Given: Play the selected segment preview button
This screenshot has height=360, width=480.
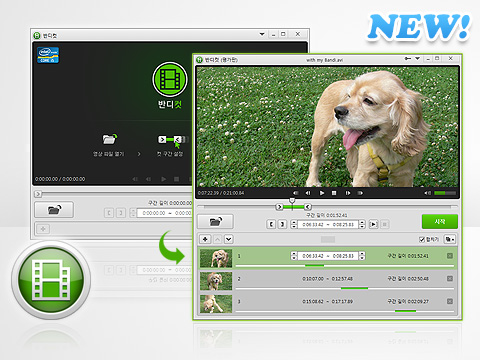Looking at the screenshot, I should click(x=374, y=224).
